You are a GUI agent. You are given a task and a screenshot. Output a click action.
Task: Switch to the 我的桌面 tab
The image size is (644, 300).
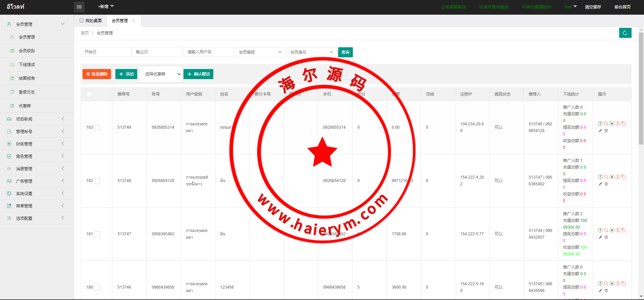coord(91,21)
